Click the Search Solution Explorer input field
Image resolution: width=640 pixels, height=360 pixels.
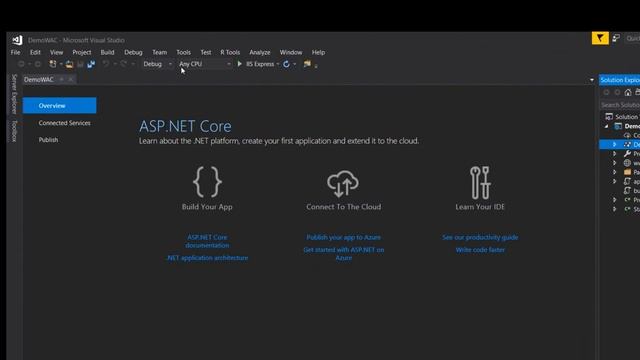point(620,105)
